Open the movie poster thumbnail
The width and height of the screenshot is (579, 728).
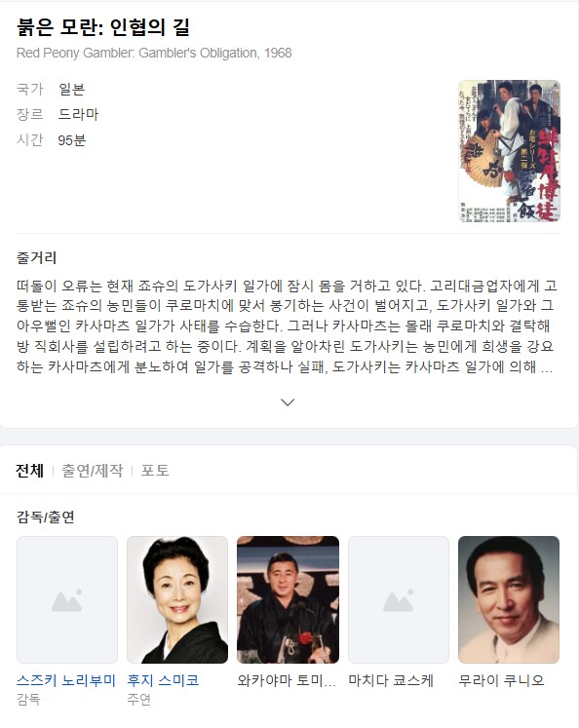509,151
